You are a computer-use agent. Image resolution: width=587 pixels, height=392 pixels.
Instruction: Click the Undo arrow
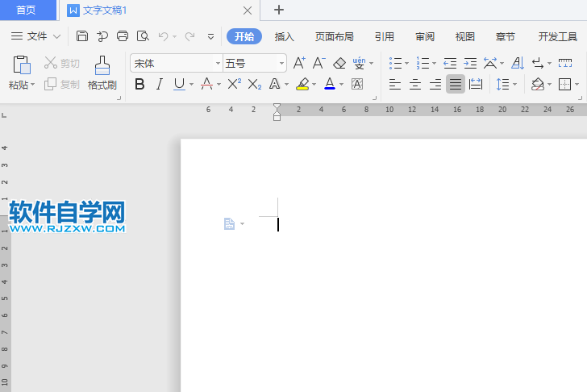point(163,36)
